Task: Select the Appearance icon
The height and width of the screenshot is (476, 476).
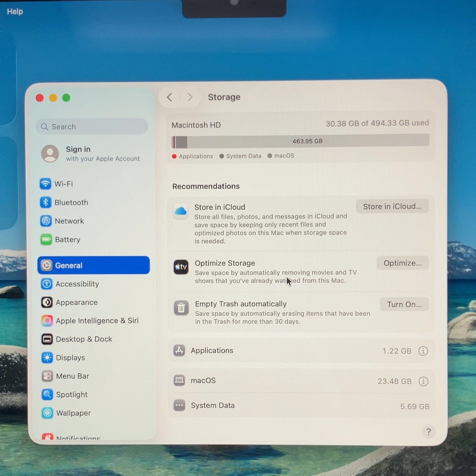Action: click(x=47, y=302)
